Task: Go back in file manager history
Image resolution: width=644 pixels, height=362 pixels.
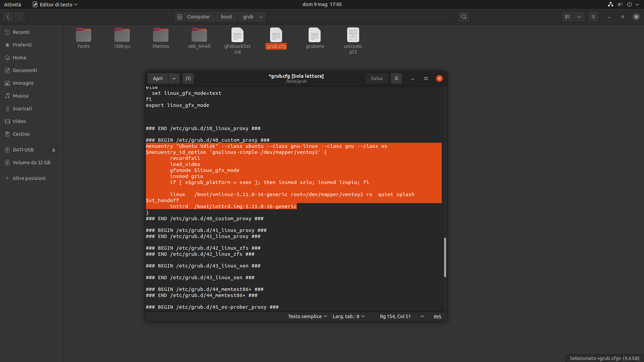Action: pyautogui.click(x=8, y=17)
